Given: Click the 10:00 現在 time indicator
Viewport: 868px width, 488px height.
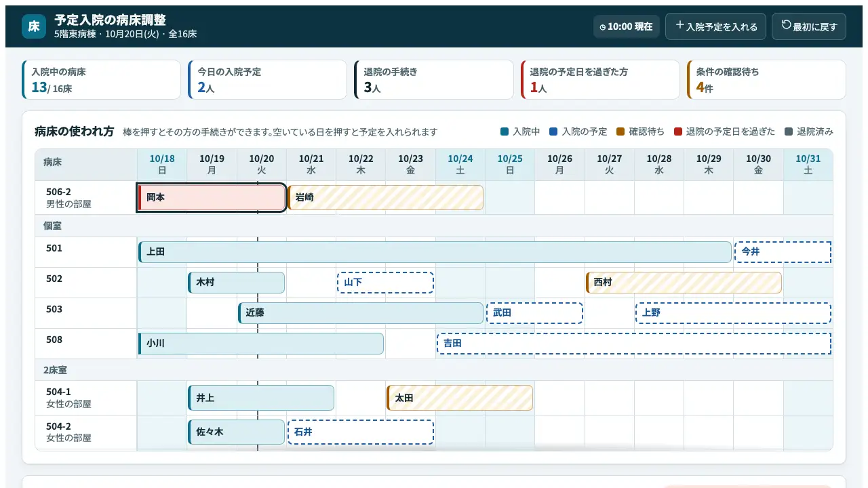Looking at the screenshot, I should tap(626, 26).
